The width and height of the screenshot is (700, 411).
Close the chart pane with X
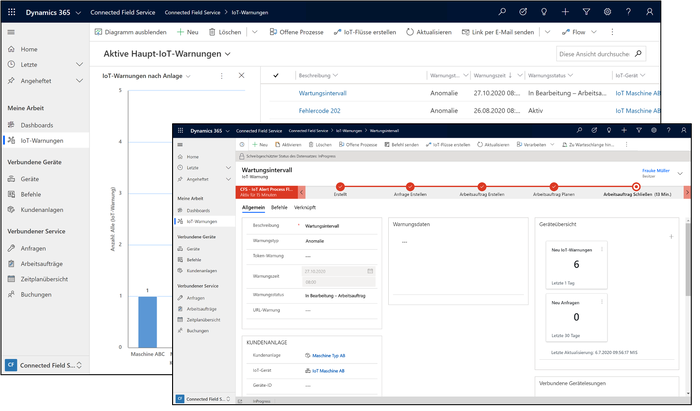tap(242, 75)
